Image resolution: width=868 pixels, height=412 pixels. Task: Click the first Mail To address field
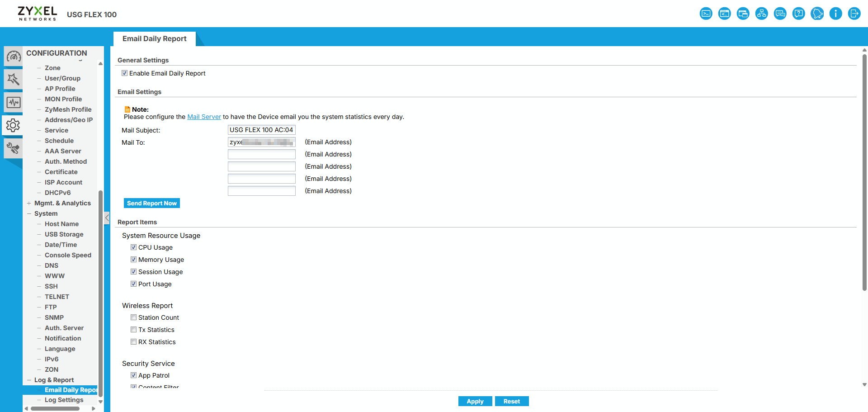tap(262, 142)
